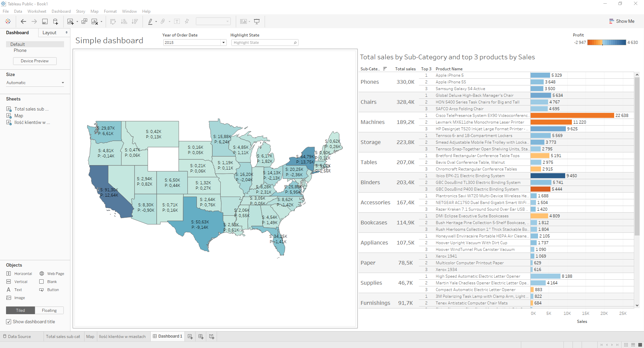The height and width of the screenshot is (348, 644).
Task: Click the New Dashboard tab icon
Action: [201, 337]
